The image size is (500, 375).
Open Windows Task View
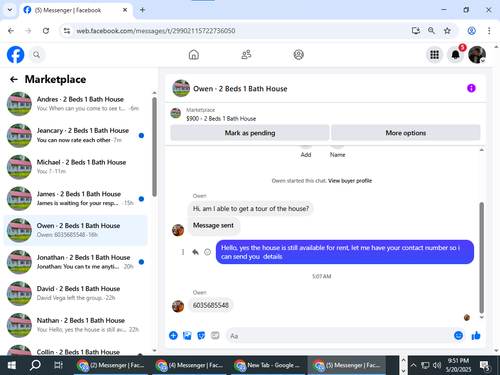click(x=58, y=365)
